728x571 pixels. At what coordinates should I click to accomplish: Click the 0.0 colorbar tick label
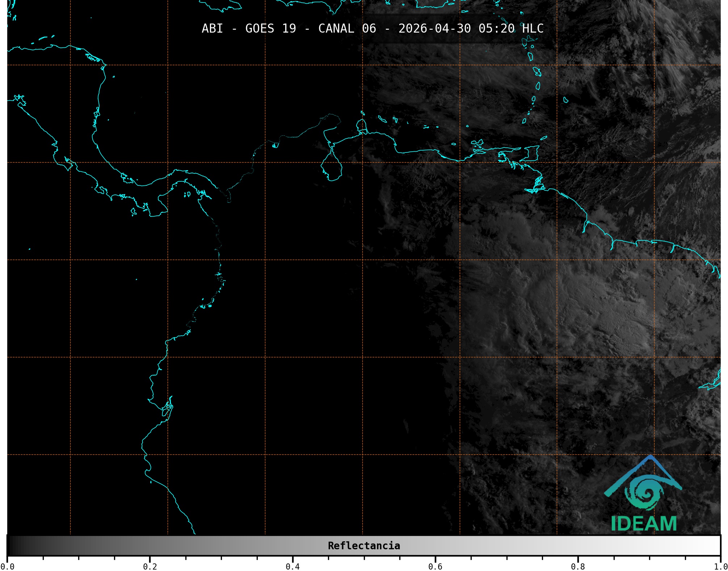(x=7, y=566)
